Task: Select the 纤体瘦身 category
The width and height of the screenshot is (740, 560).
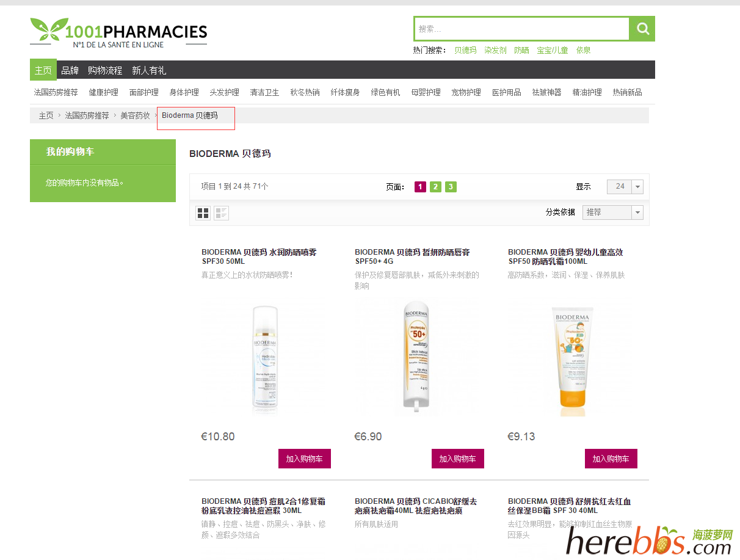Action: [346, 92]
